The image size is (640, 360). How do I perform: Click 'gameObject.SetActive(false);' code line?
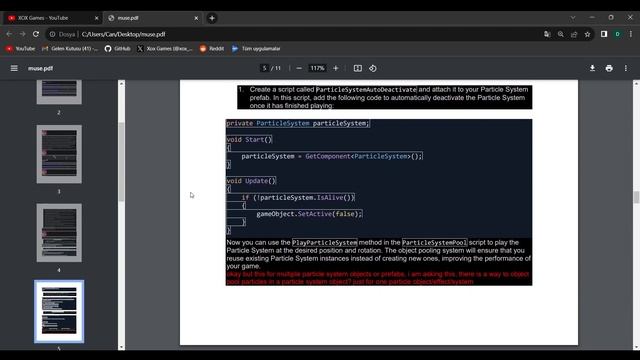pos(309,214)
